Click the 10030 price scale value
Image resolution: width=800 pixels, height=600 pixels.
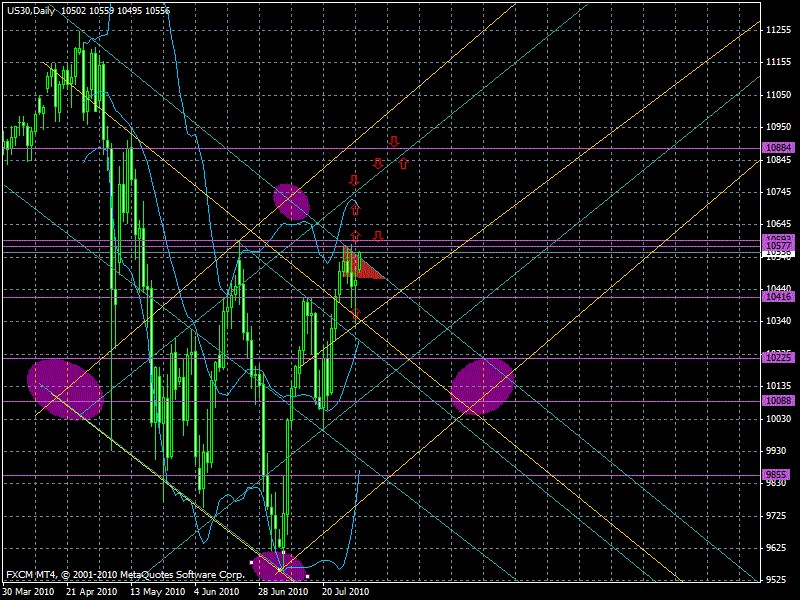(779, 419)
